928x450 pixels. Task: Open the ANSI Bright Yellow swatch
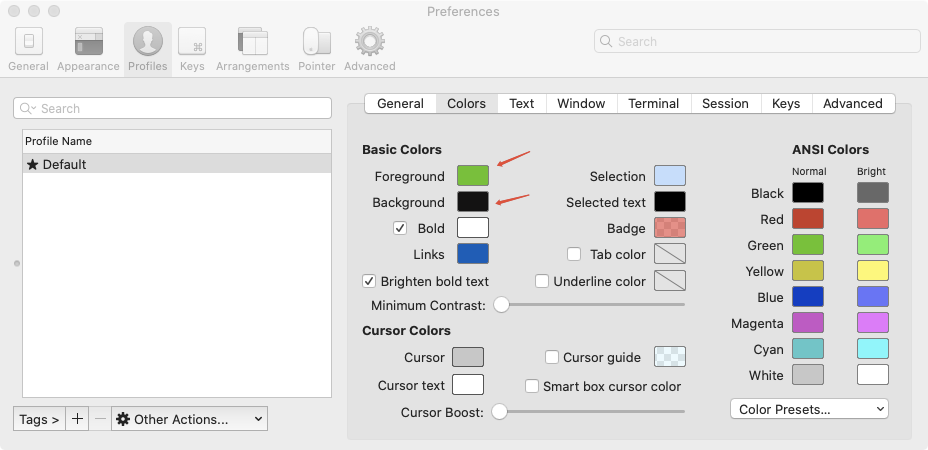(x=873, y=271)
